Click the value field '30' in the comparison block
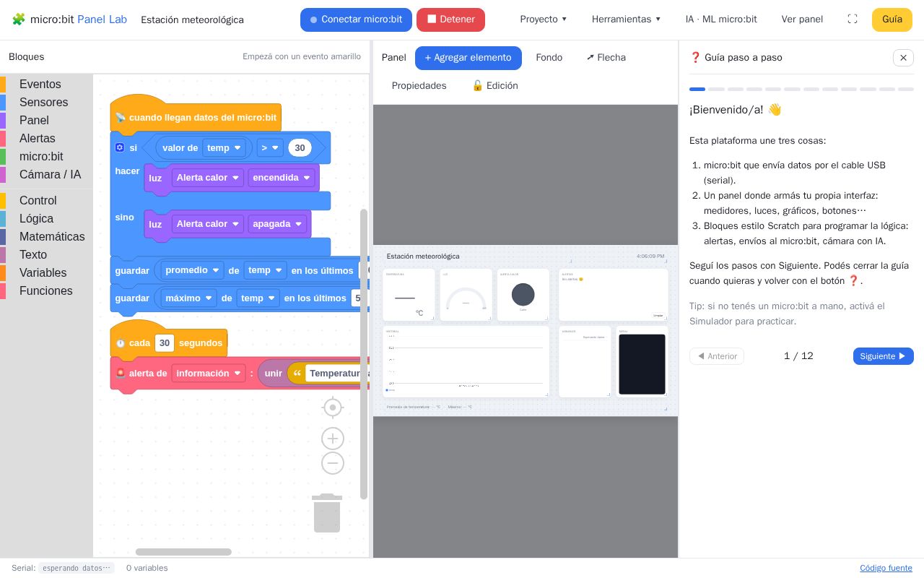Image resolution: width=924 pixels, height=578 pixels. (x=300, y=148)
